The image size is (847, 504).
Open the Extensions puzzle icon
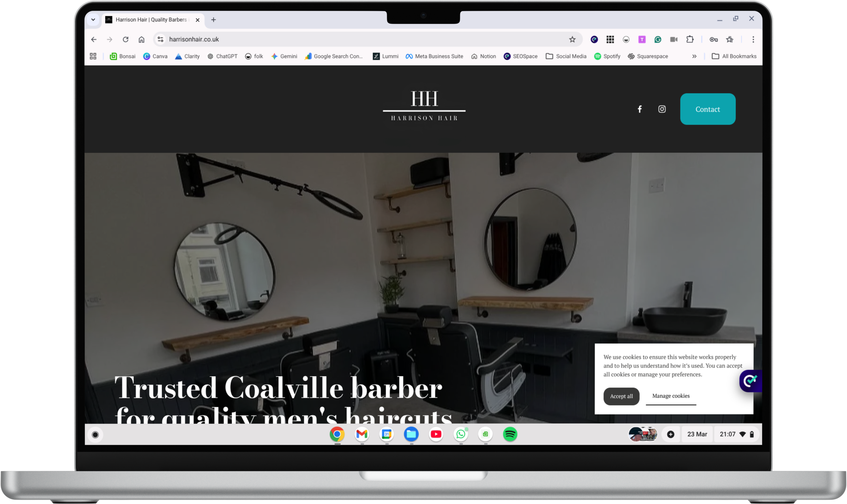pyautogui.click(x=689, y=39)
